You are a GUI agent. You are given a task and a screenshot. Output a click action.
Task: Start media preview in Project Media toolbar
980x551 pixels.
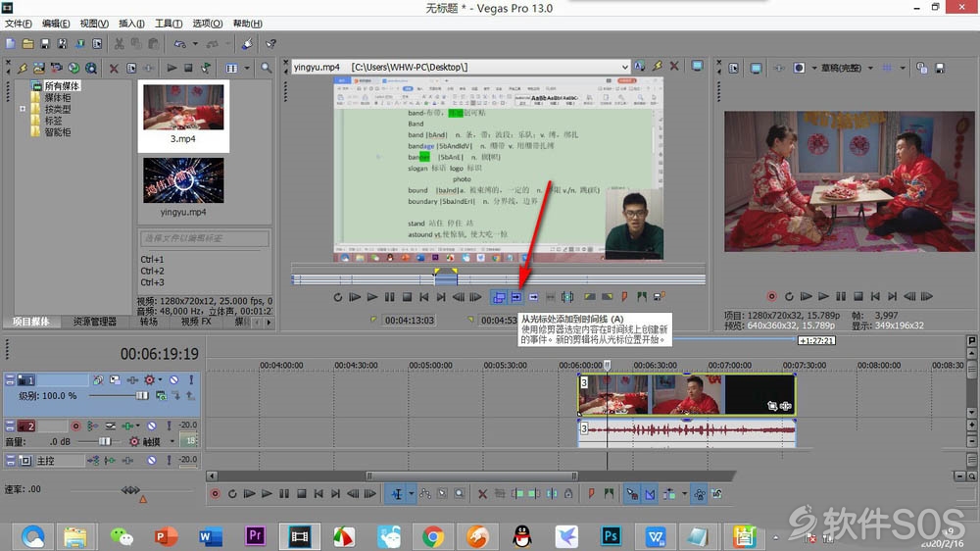pos(171,68)
